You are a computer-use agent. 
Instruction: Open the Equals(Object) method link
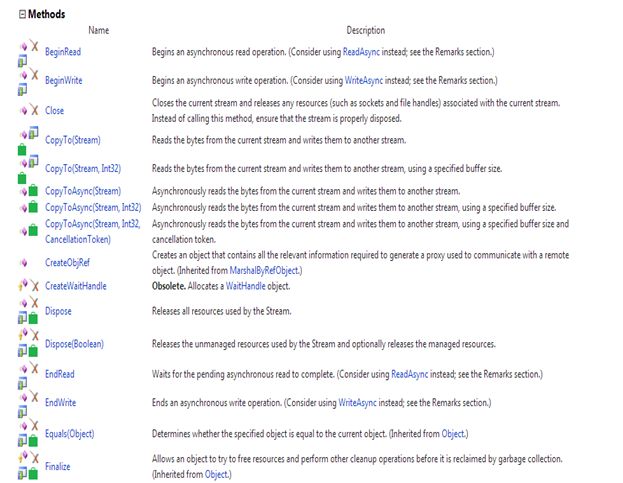pos(70,434)
